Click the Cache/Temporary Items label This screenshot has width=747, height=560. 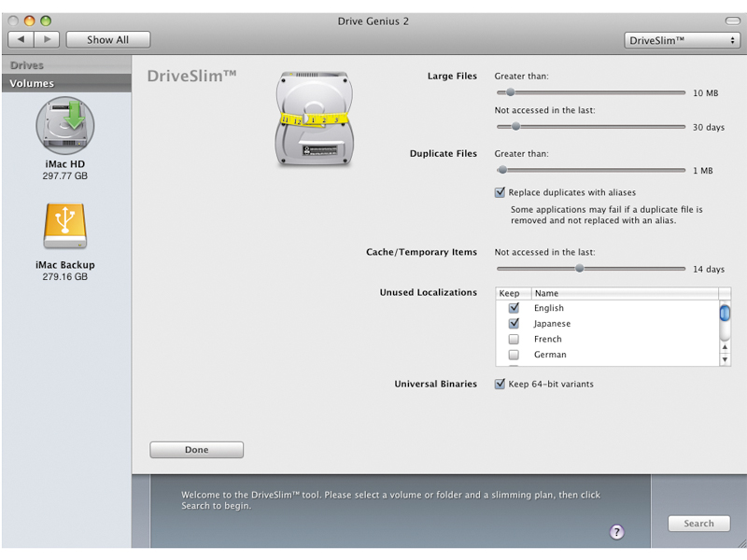[x=422, y=252]
